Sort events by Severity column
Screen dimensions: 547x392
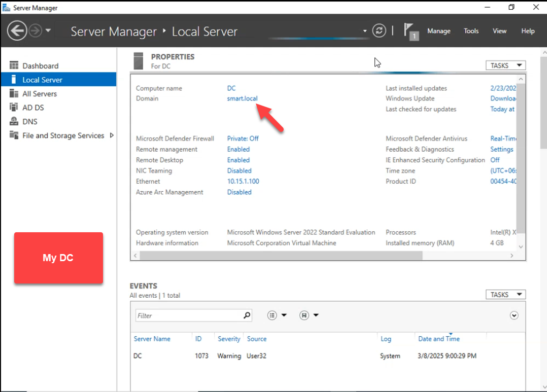tap(229, 339)
